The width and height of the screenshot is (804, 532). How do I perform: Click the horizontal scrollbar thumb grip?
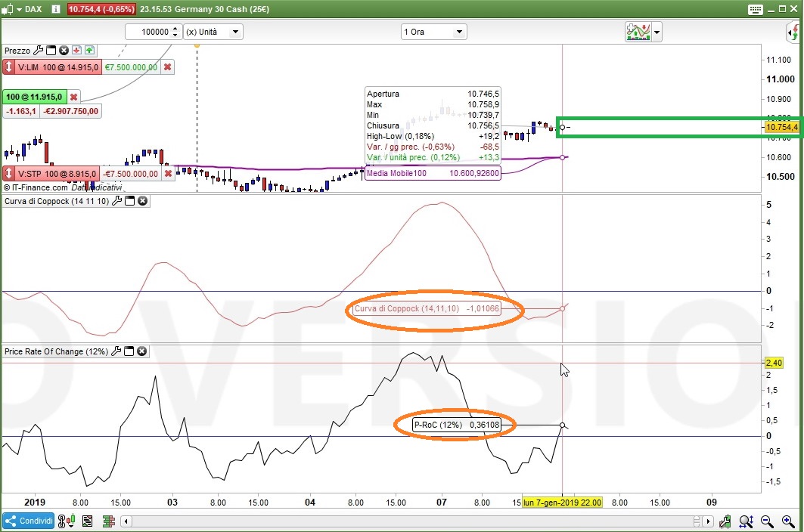pos(697,521)
